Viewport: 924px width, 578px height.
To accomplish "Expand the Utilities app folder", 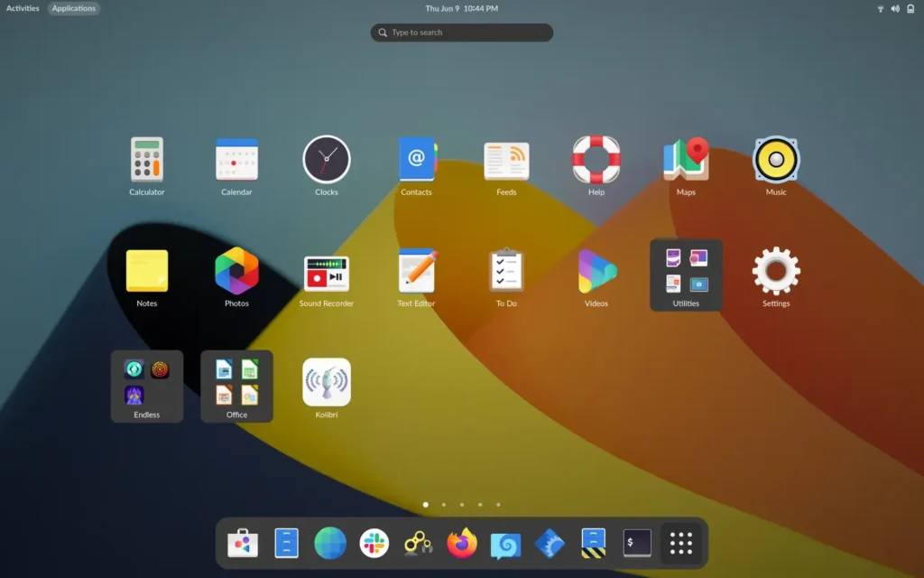I will tap(686, 275).
